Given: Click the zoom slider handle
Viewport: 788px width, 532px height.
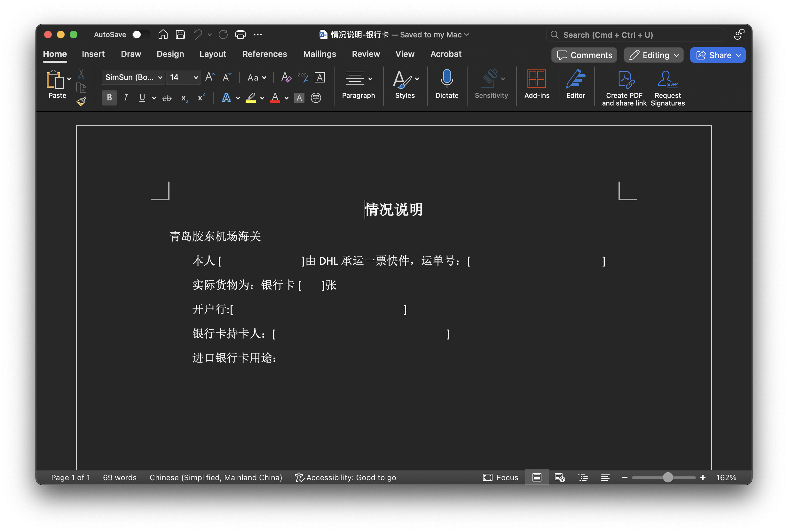Looking at the screenshot, I should (668, 477).
